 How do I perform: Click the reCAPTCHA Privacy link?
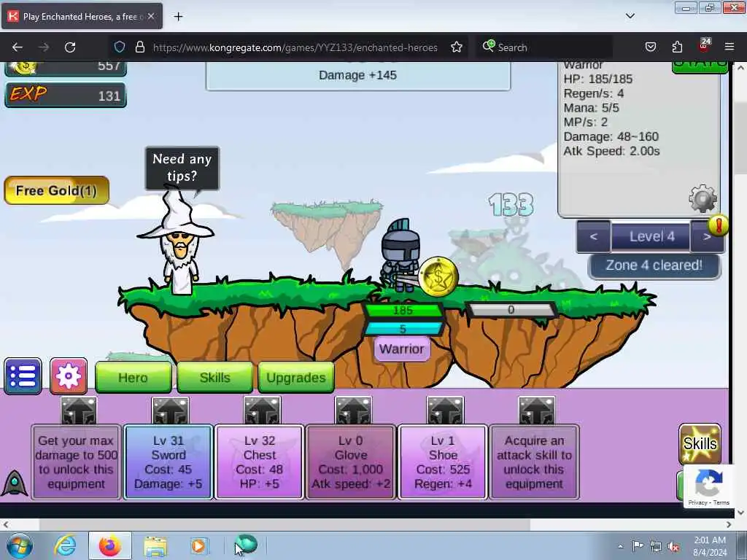pyautogui.click(x=697, y=502)
